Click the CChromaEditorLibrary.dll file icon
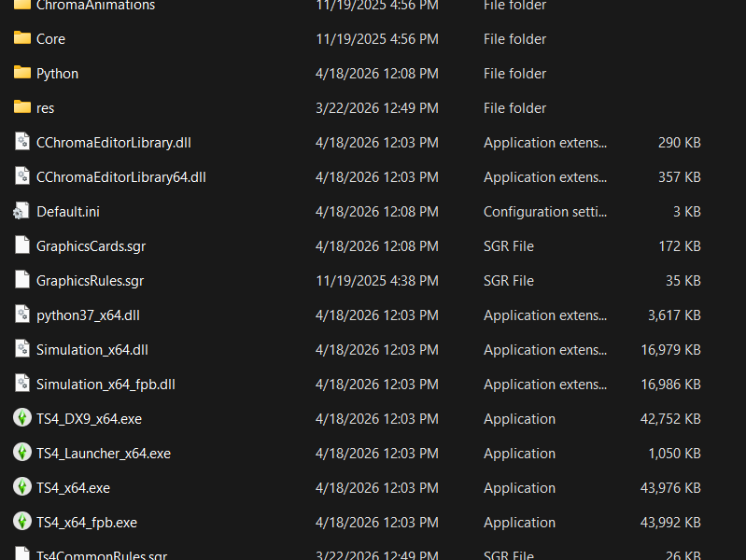This screenshot has height=560, width=746. [x=22, y=142]
